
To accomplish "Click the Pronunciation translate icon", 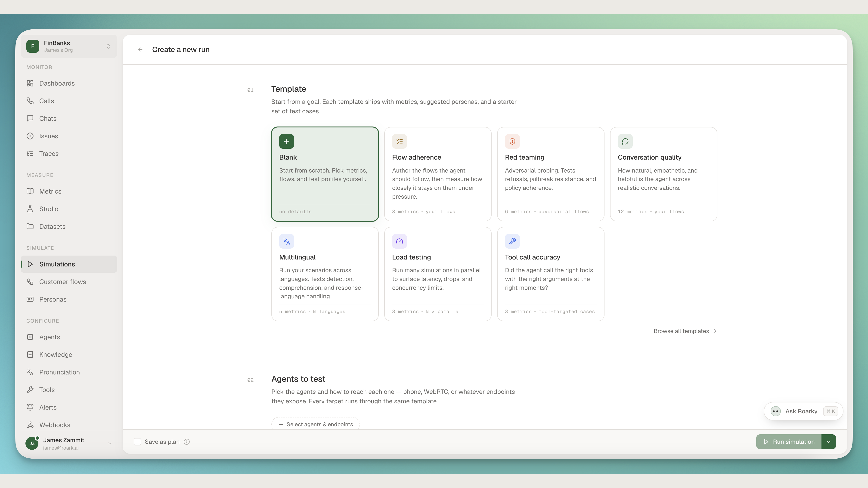I will tap(30, 372).
